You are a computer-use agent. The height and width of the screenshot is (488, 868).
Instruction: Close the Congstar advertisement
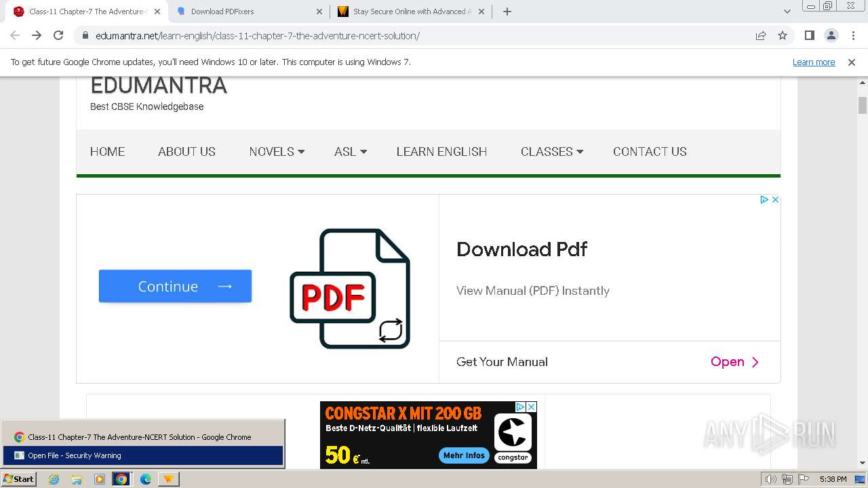pyautogui.click(x=532, y=407)
